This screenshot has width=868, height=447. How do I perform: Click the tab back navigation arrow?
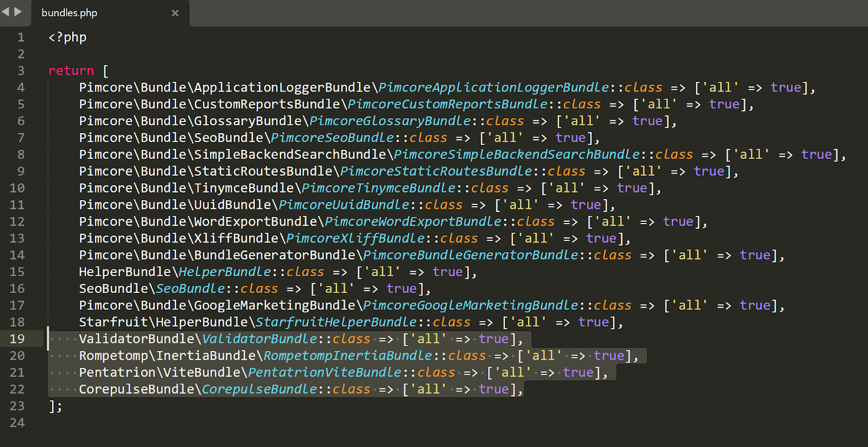coord(5,11)
